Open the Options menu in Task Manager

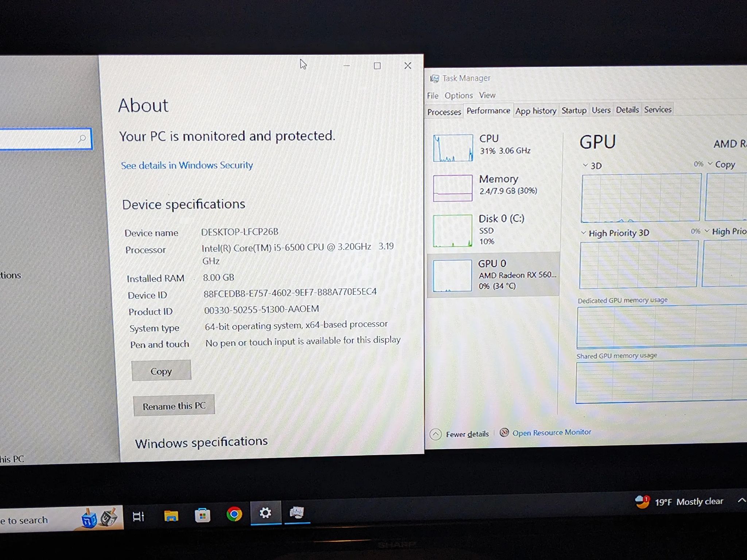point(458,96)
